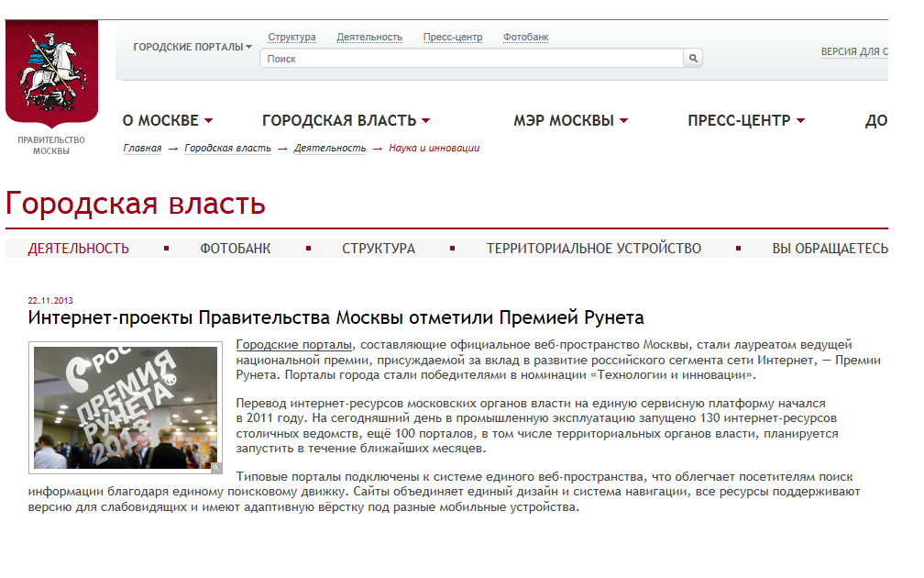The height and width of the screenshot is (578, 924).
Task: Go to Городская власть in breadcrumbs
Action: 227,148
